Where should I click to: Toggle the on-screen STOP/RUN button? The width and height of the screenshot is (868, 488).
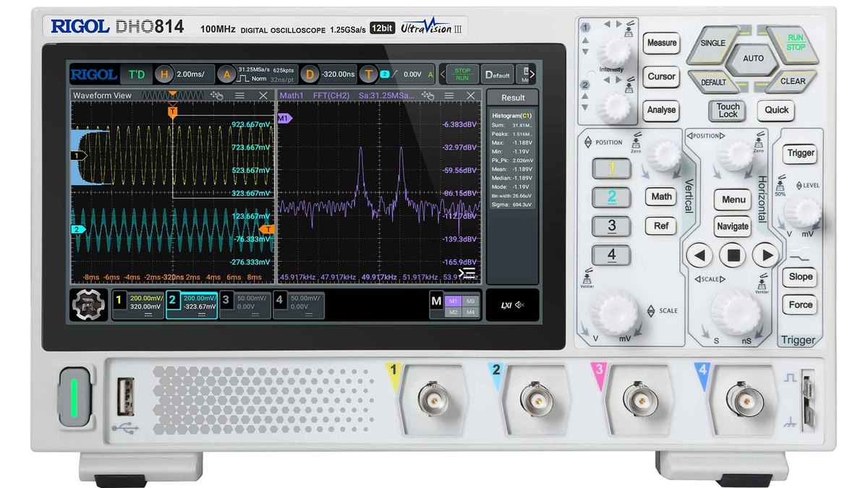pos(462,74)
